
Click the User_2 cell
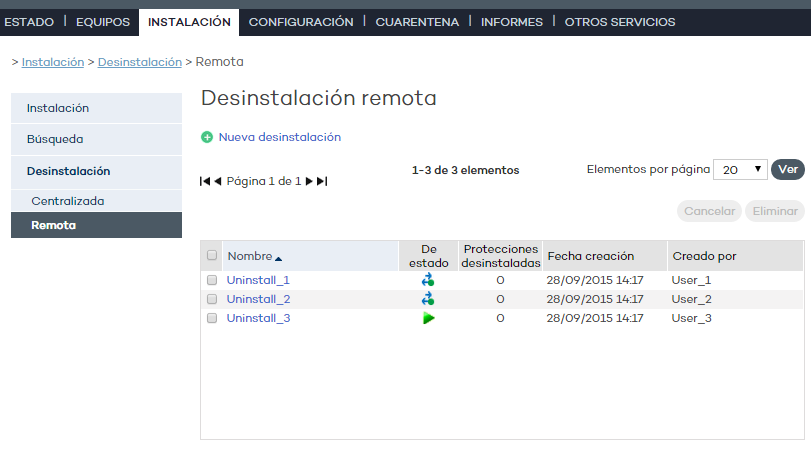tap(692, 299)
